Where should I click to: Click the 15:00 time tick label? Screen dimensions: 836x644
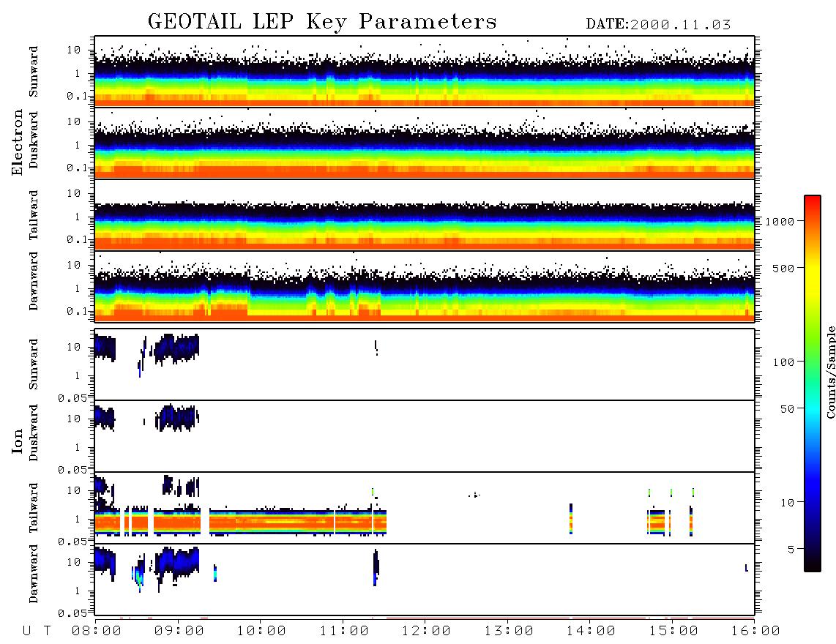pos(673,631)
